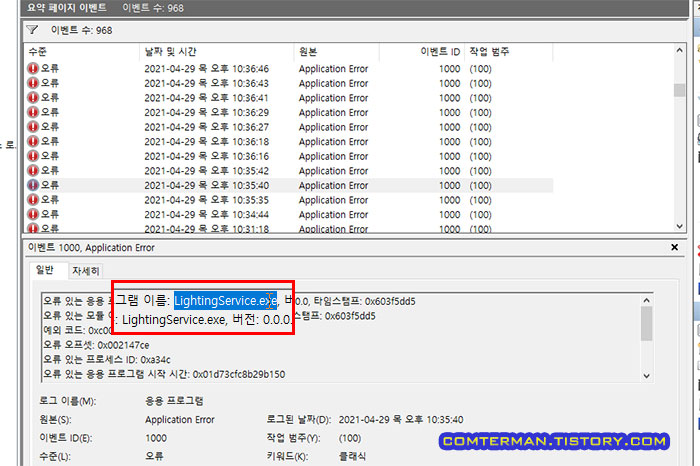The image size is (700, 466).
Task: Click error icon of 10:35:42 event
Action: (x=33, y=171)
